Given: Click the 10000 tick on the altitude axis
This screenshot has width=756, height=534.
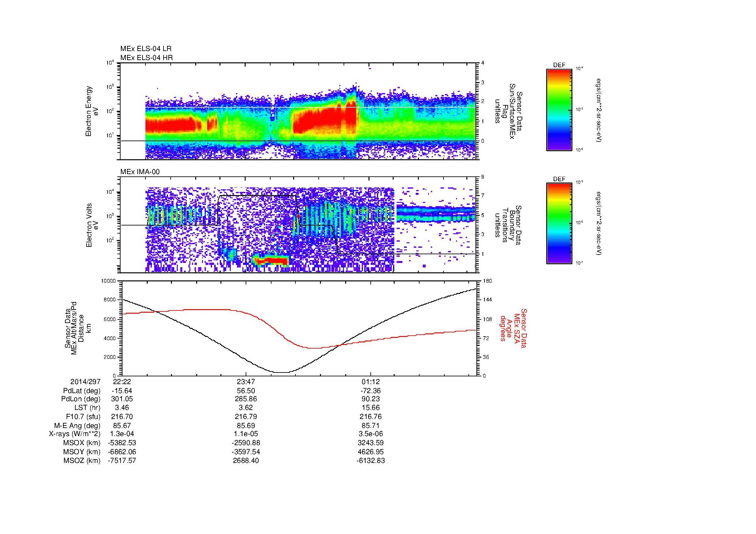Looking at the screenshot, I should [x=109, y=281].
